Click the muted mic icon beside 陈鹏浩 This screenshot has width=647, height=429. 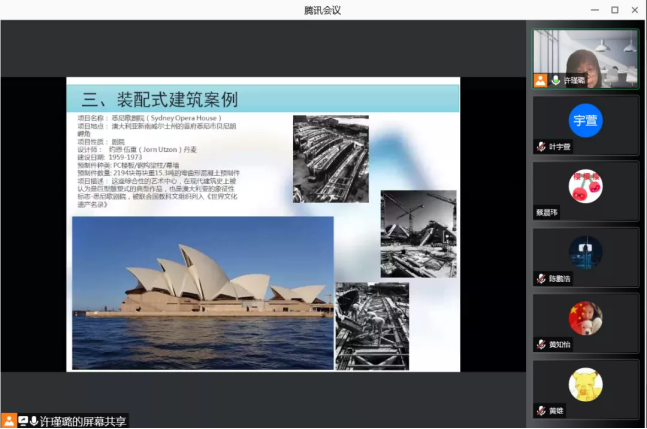point(540,278)
